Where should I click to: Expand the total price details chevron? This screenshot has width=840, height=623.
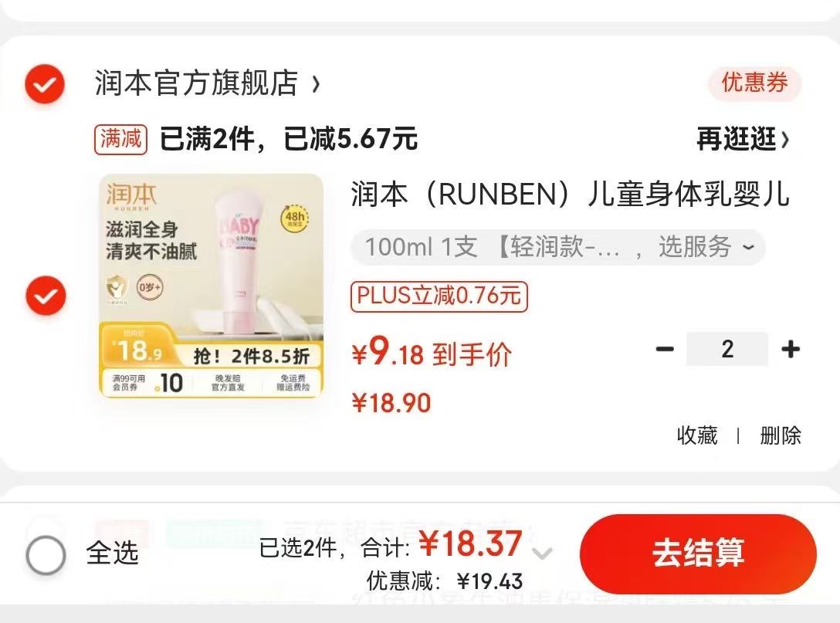pyautogui.click(x=542, y=553)
